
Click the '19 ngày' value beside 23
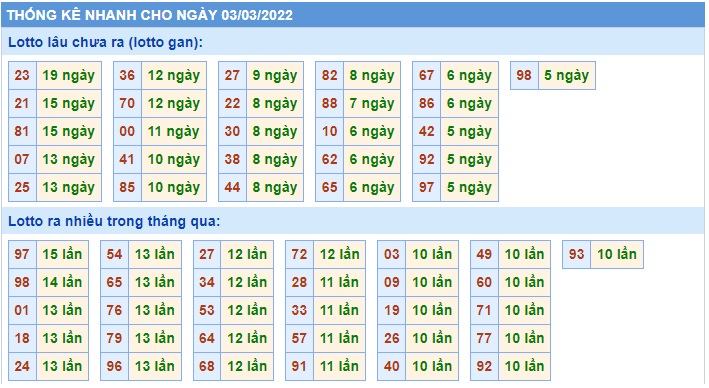point(69,75)
